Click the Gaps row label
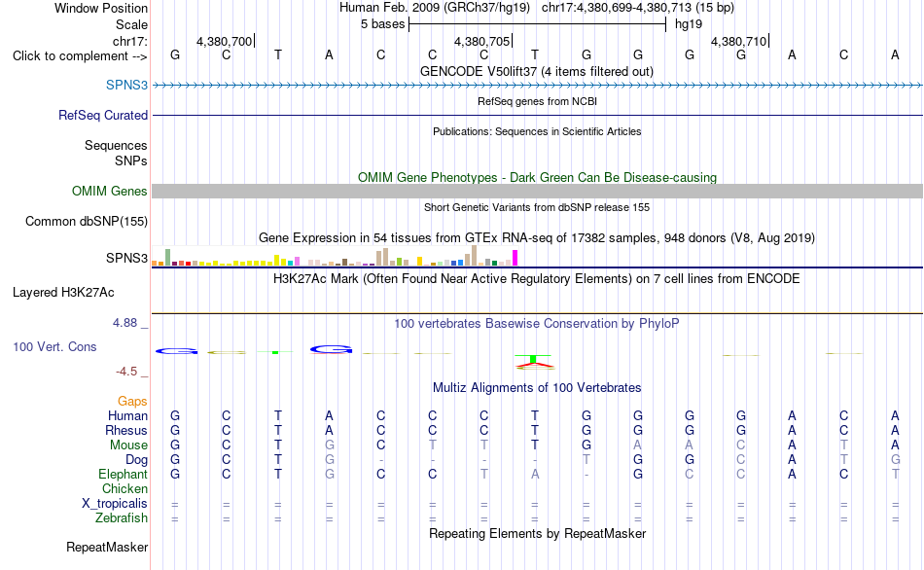 pos(132,402)
